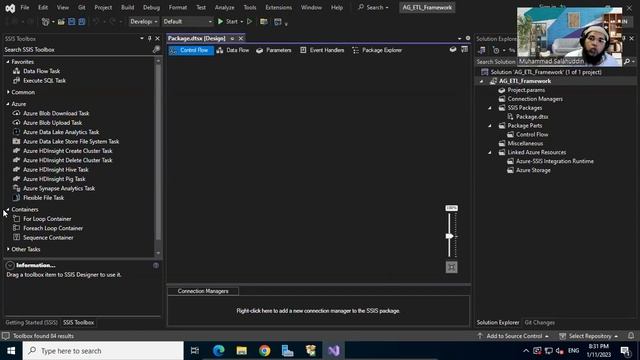
Task: Pick Azure Blob Download Task
Action: point(56,113)
